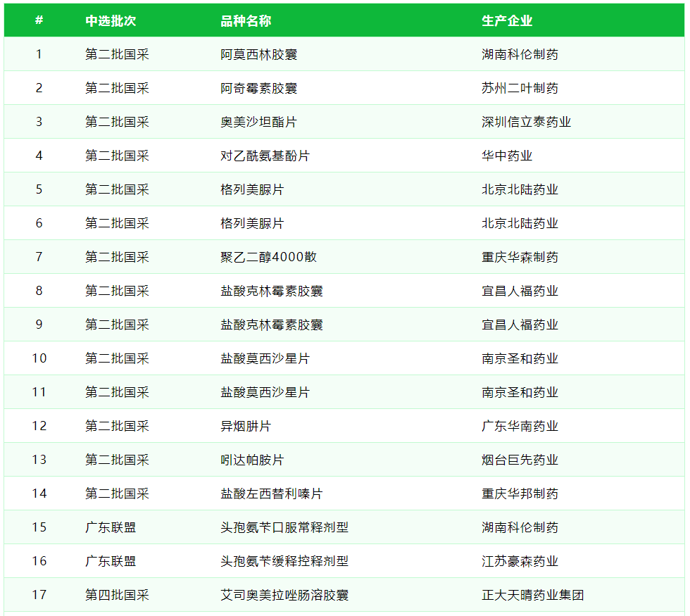This screenshot has width=690, height=616.
Task: Click 南京圣和药业 in row 10
Action: [520, 358]
